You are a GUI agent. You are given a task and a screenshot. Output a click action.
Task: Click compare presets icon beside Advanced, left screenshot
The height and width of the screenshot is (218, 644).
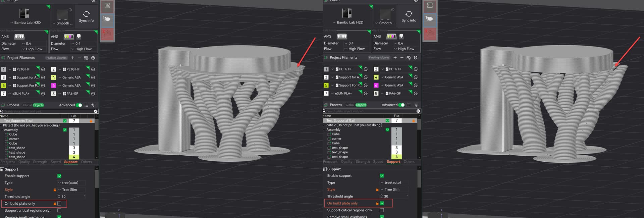click(x=93, y=105)
